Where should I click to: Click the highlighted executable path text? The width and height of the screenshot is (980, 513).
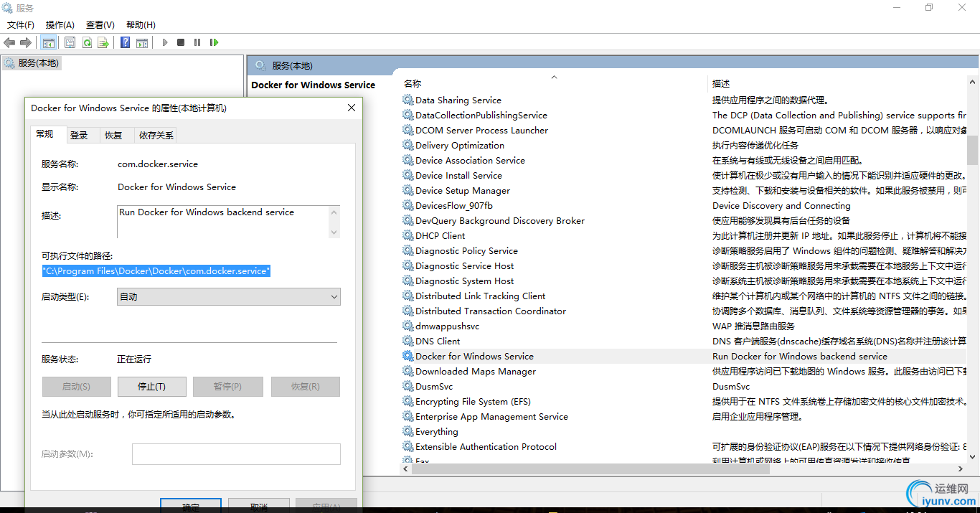[156, 271]
